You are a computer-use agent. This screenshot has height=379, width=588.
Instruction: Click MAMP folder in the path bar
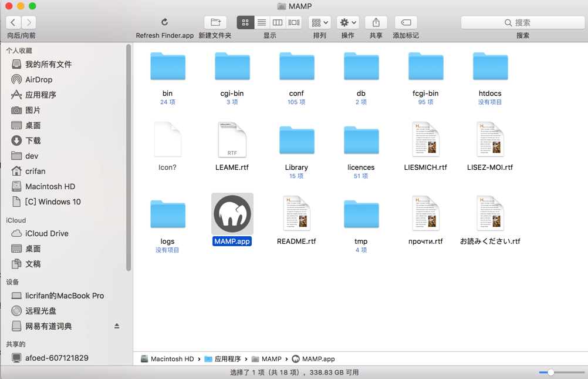[266, 358]
